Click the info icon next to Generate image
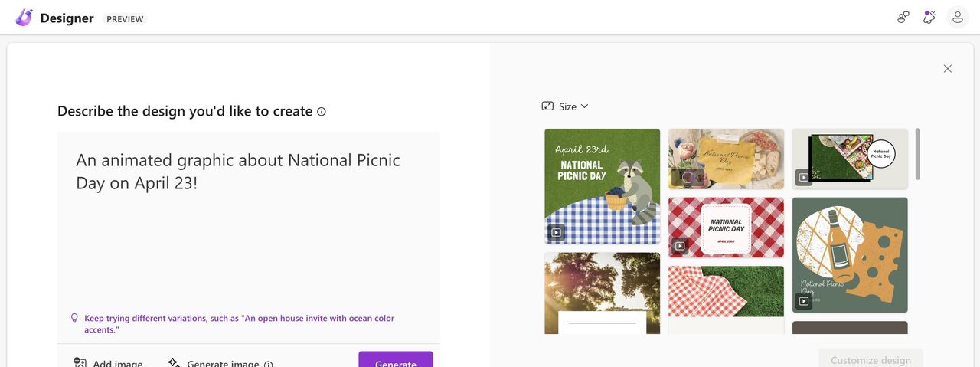 pos(269,365)
